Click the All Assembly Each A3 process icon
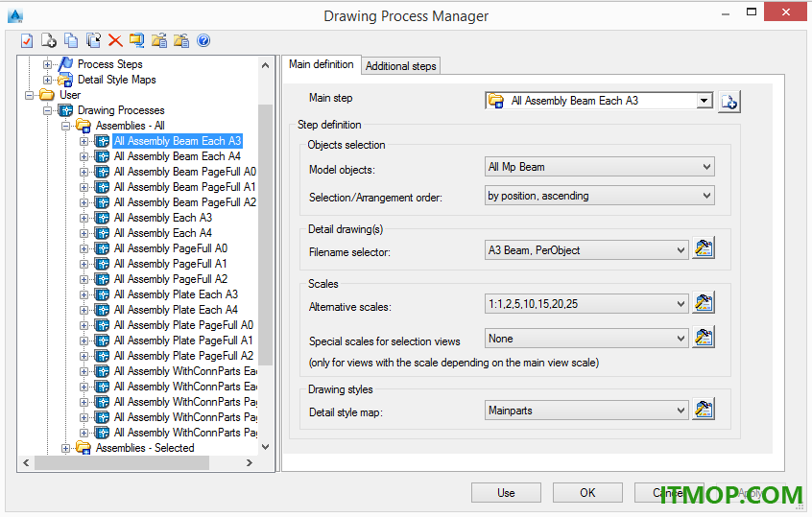This screenshot has height=517, width=812. 102,218
